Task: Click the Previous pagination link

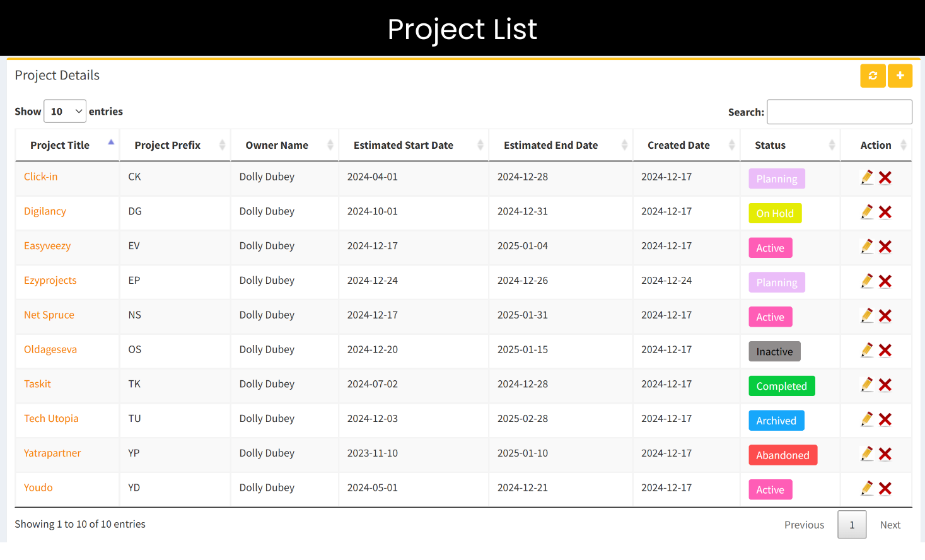Action: [804, 524]
